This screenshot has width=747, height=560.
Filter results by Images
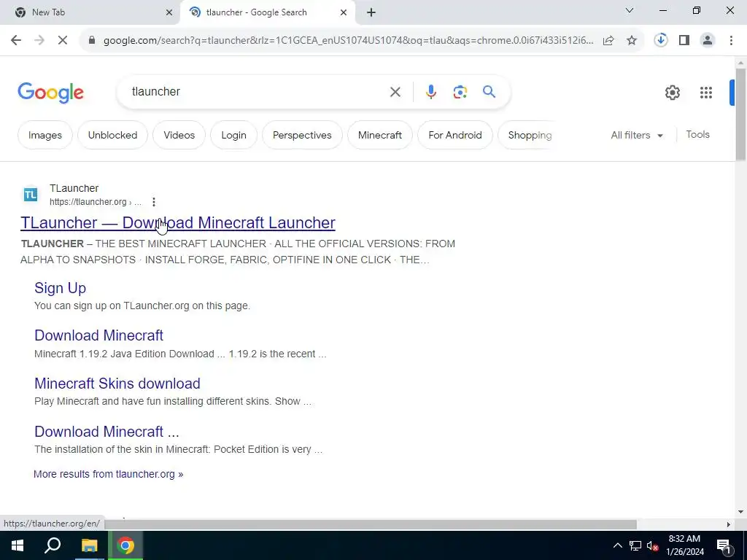pos(44,135)
